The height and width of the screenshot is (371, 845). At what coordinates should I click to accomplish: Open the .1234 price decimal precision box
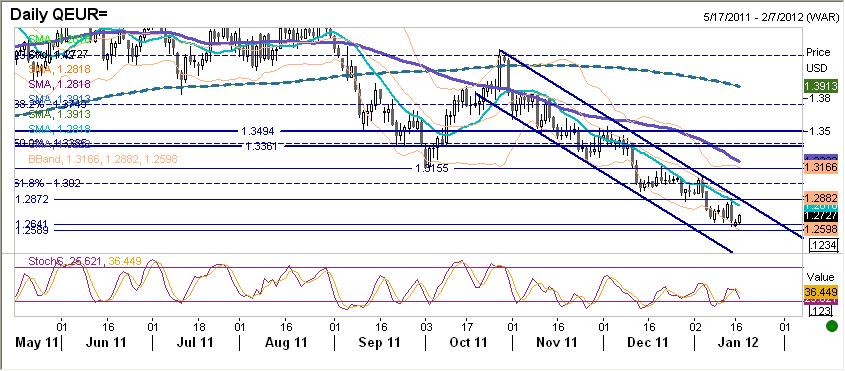(823, 245)
